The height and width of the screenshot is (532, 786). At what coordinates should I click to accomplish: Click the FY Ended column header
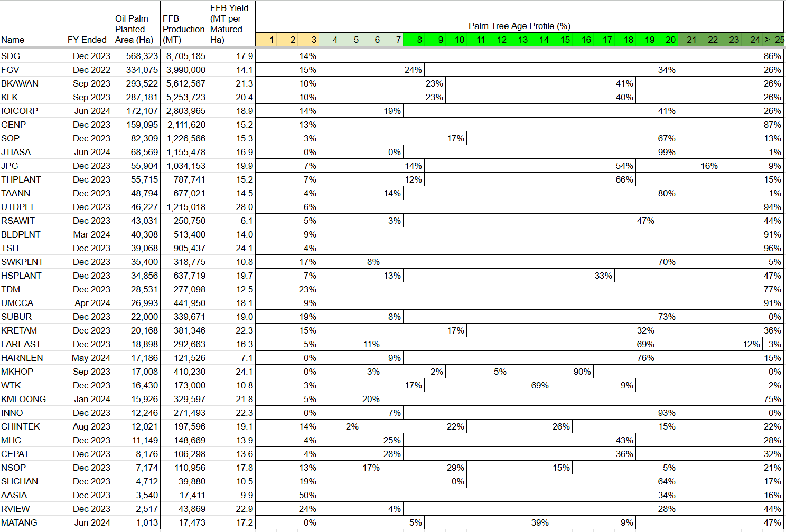(x=89, y=23)
